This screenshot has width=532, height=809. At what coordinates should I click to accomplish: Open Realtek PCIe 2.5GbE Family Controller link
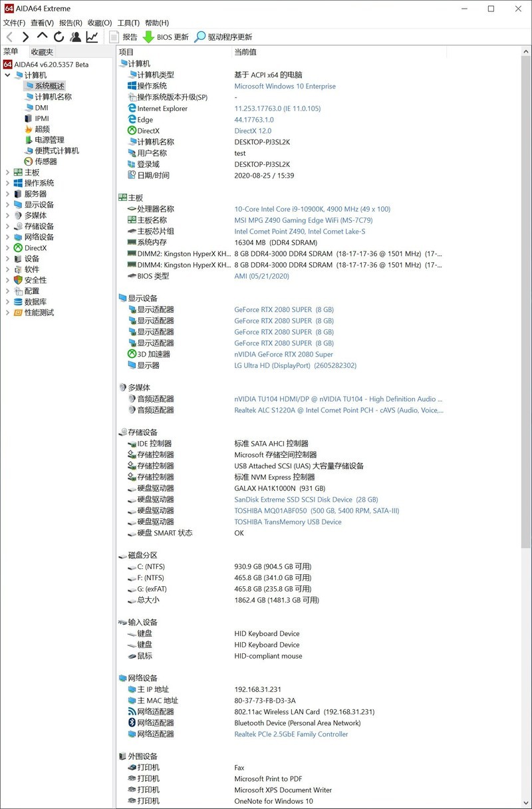pos(291,734)
